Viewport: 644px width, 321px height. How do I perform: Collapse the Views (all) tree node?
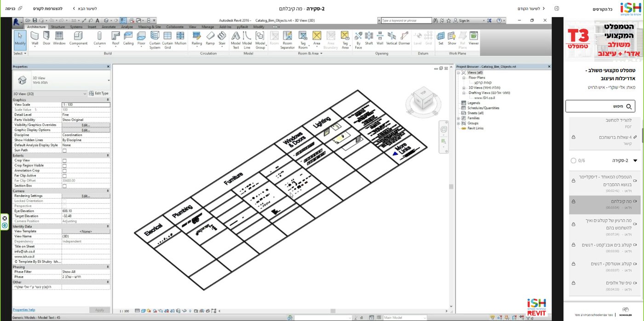[458, 73]
